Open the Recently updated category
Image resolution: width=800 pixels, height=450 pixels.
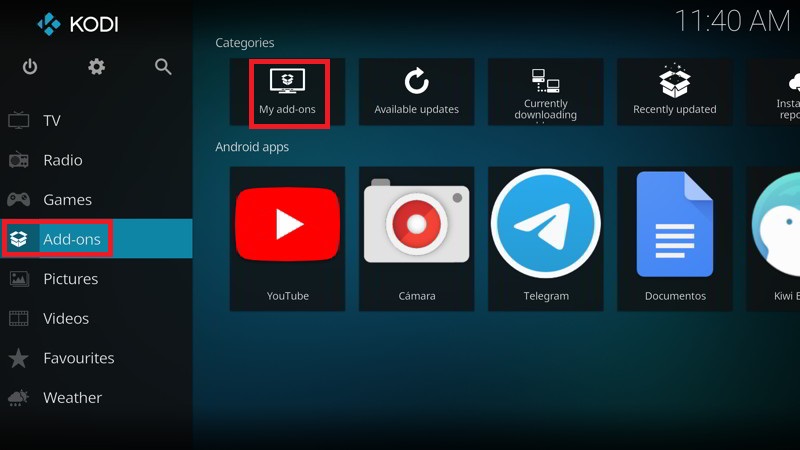pos(674,92)
